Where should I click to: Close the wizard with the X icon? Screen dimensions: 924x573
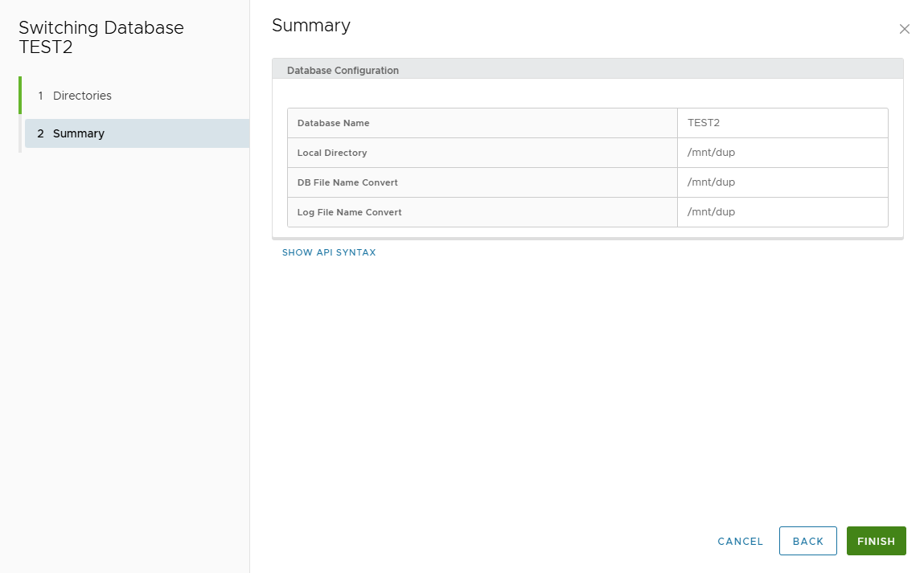[904, 30]
